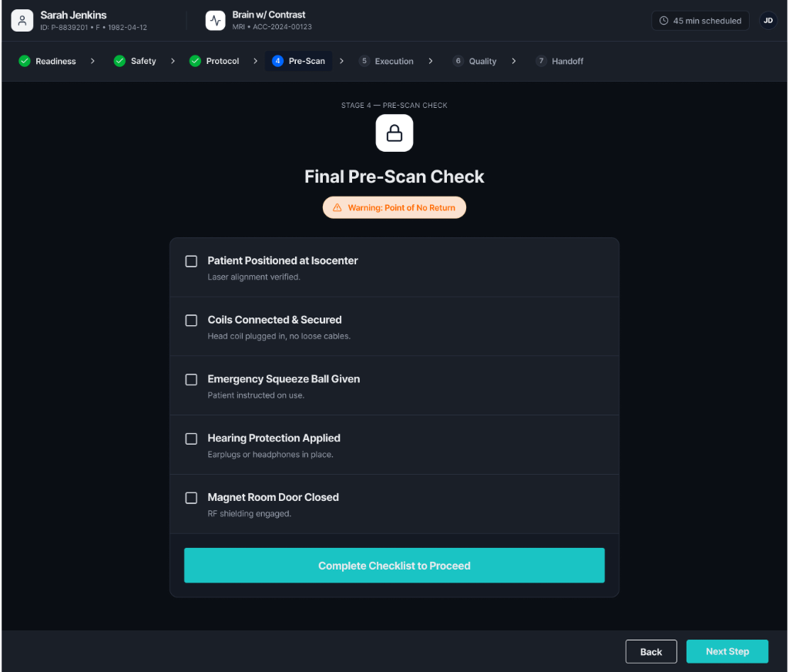Screen dimensions: 789x672
Task: Switch to the Execution stage tab
Action: click(386, 61)
